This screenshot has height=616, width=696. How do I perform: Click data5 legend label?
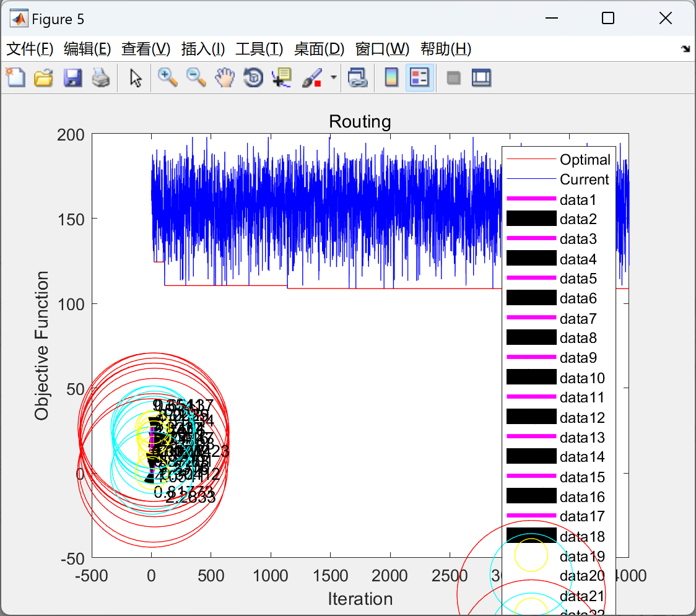tap(578, 279)
